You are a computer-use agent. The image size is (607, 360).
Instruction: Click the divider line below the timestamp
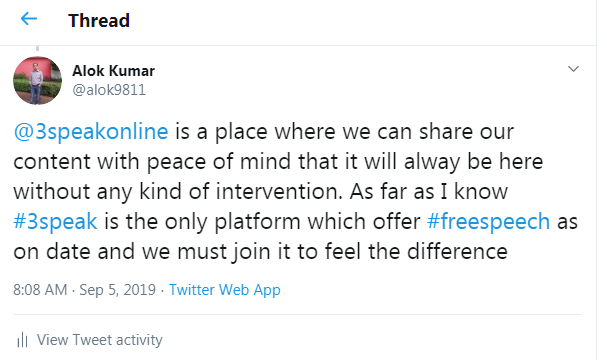coord(297,314)
